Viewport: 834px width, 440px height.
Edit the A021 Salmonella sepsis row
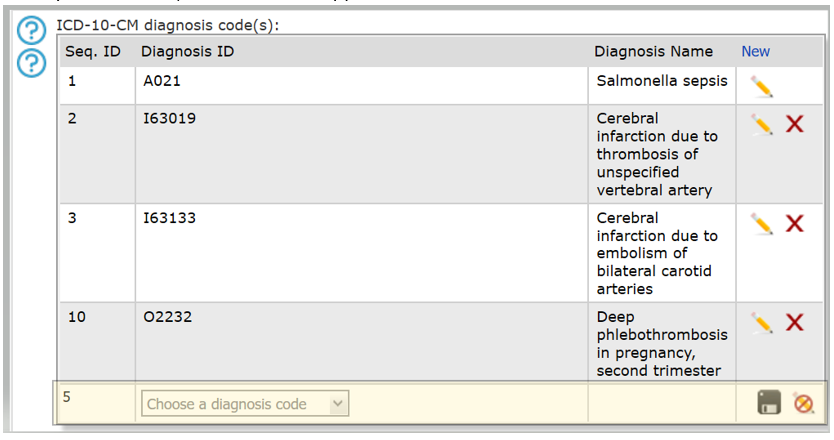tap(762, 86)
